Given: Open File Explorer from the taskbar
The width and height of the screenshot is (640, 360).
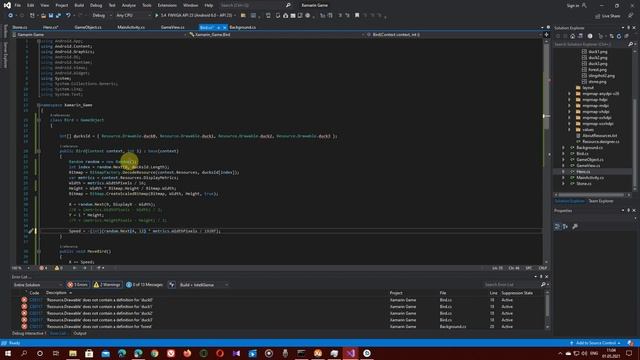Looking at the screenshot, I should tap(73, 353).
